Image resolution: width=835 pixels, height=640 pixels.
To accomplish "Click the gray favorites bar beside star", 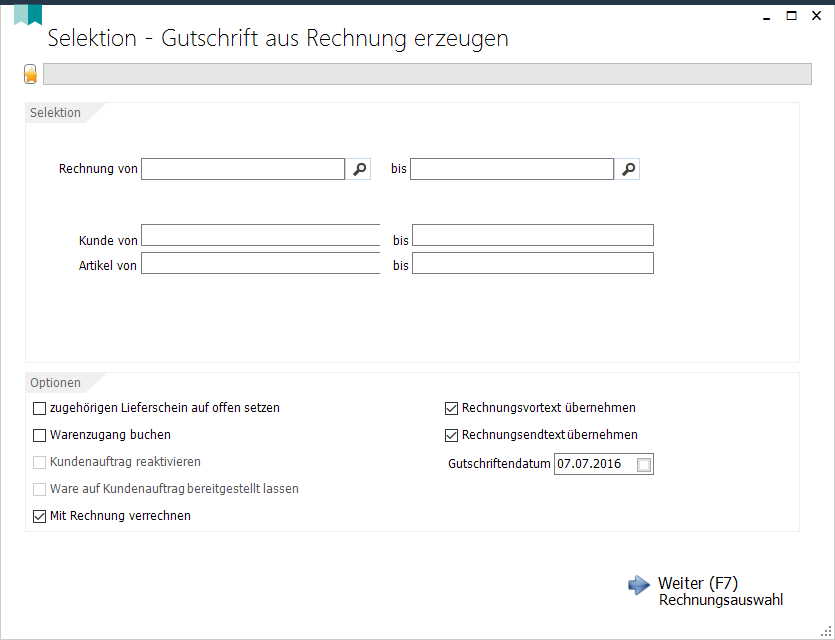I will click(427, 74).
